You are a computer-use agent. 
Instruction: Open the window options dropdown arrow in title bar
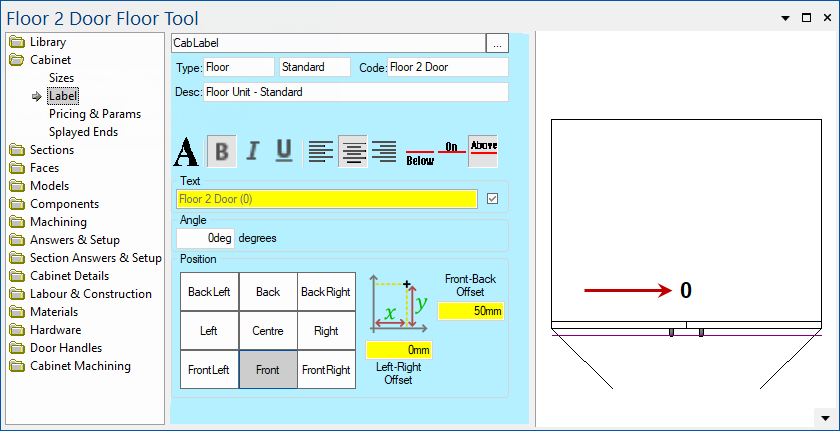tap(785, 18)
